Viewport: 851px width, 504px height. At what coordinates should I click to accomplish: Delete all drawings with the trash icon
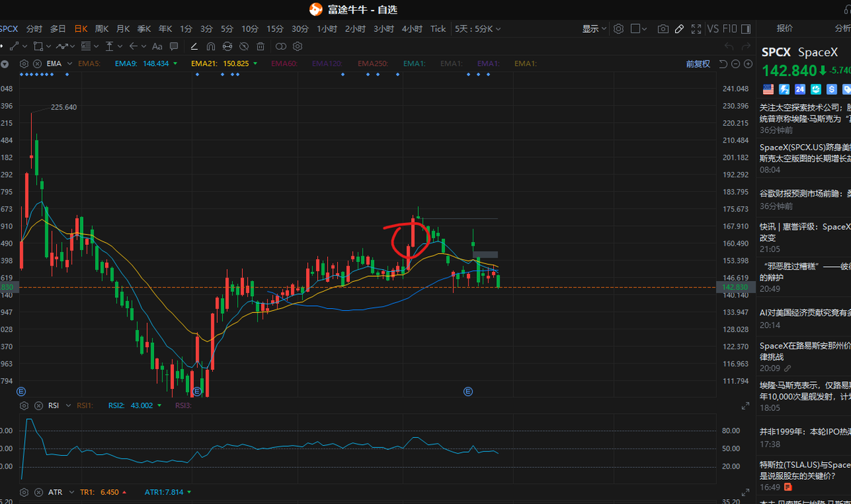pyautogui.click(x=260, y=46)
